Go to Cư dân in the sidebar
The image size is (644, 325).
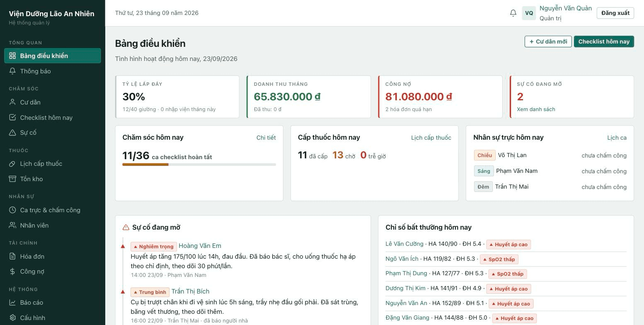click(x=53, y=102)
